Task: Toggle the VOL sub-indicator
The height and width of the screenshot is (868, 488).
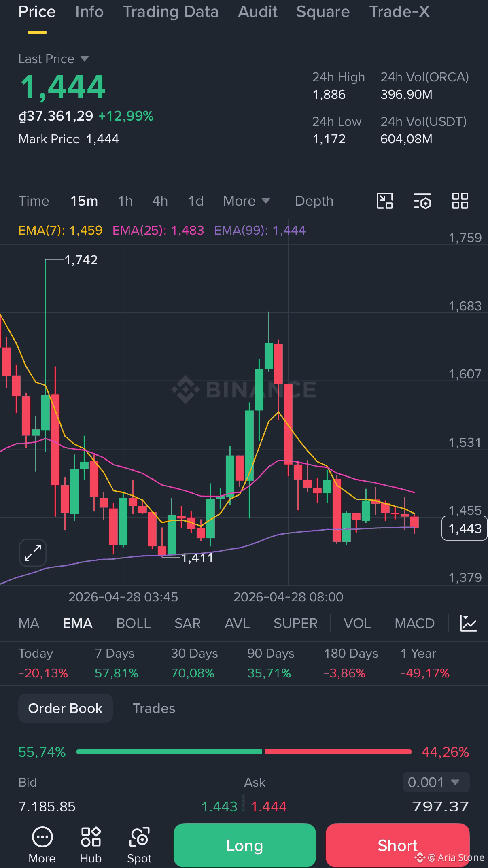Action: click(357, 623)
